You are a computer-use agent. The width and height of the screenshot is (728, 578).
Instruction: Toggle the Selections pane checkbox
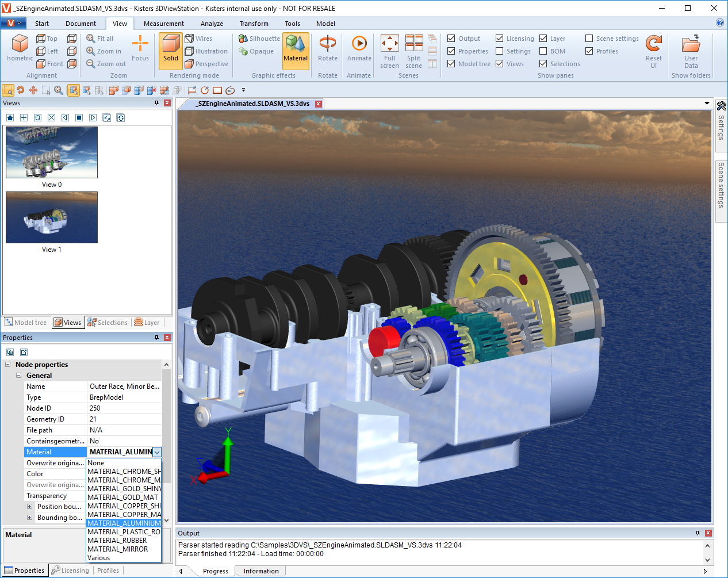coord(543,64)
